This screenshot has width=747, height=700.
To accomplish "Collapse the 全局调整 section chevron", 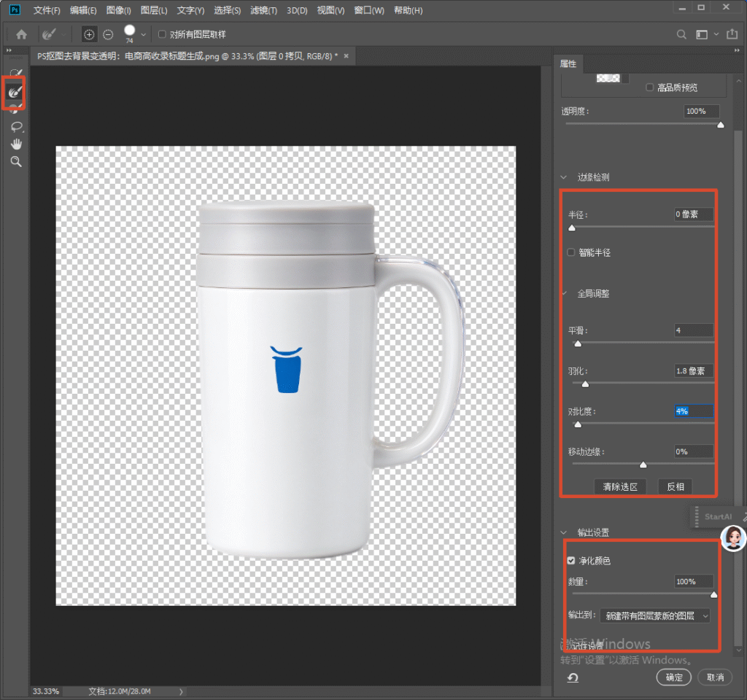I will pyautogui.click(x=565, y=293).
